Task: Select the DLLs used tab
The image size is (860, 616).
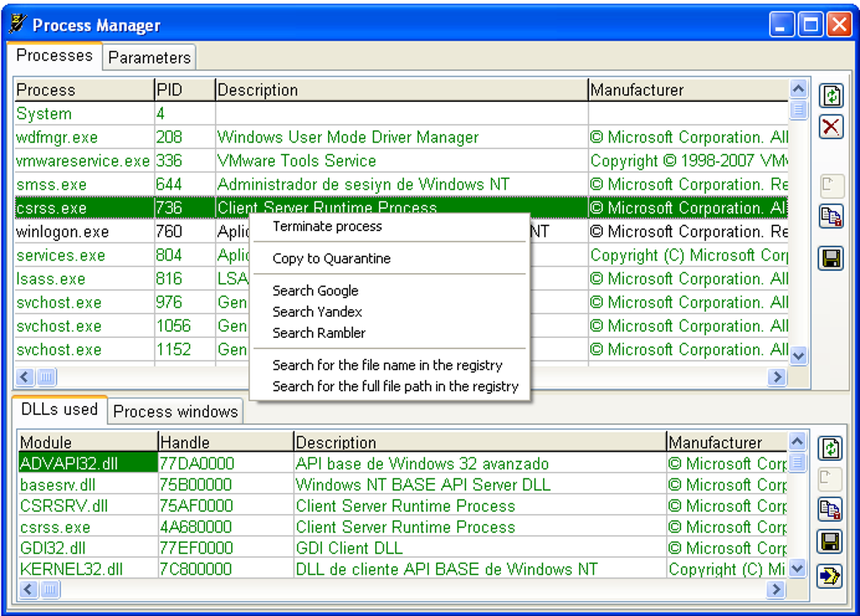Action: point(59,410)
